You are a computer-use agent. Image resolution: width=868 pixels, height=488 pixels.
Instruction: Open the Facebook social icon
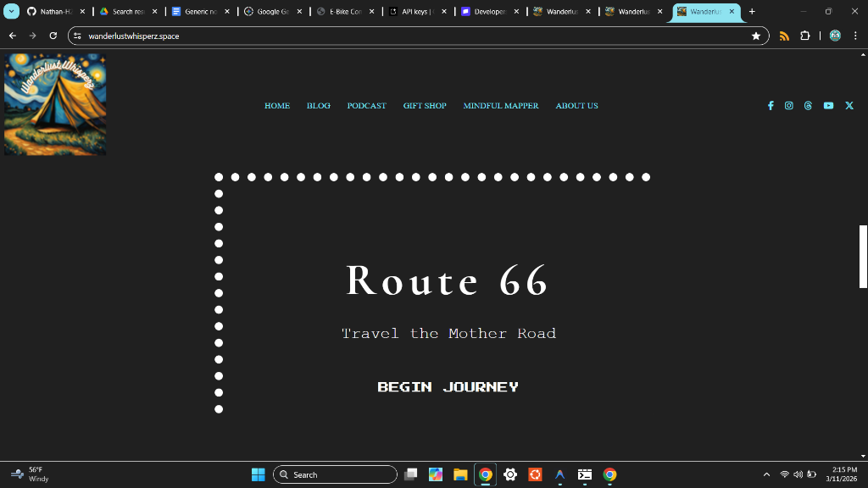tap(771, 106)
